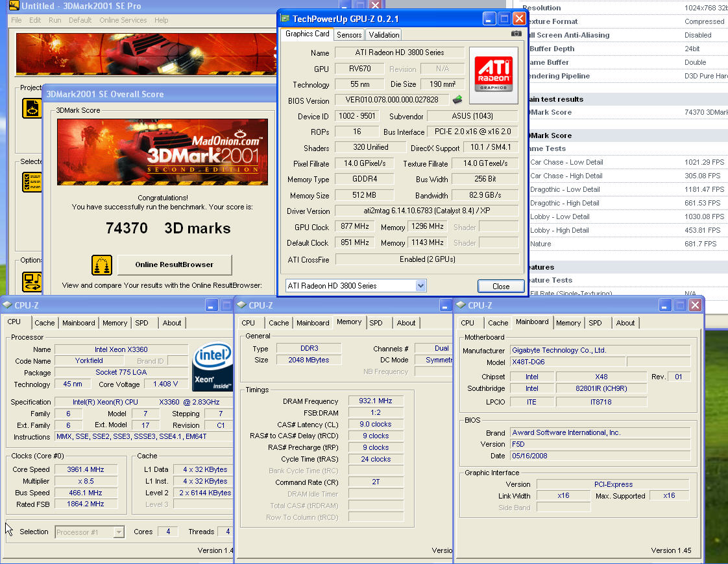This screenshot has height=564, width=728.
Task: Click the GPU-Z screenshot camera icon
Action: click(x=516, y=34)
